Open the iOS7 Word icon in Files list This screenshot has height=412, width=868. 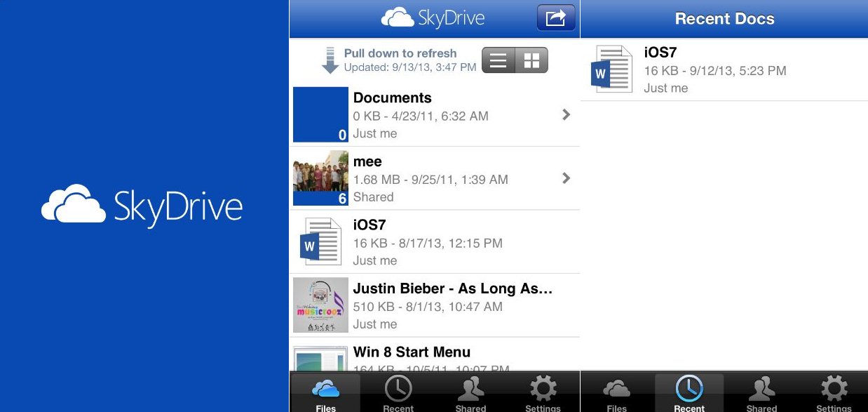pyautogui.click(x=320, y=241)
